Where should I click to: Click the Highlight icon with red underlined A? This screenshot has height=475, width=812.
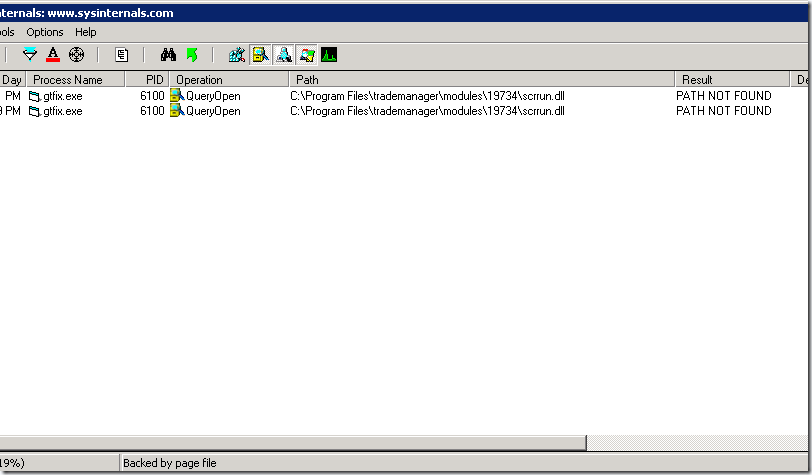(x=53, y=55)
